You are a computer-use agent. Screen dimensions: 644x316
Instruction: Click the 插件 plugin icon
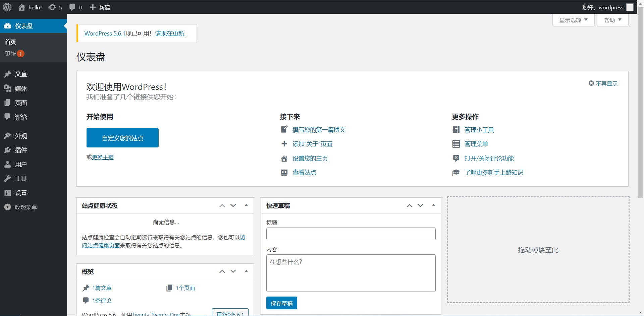click(8, 150)
